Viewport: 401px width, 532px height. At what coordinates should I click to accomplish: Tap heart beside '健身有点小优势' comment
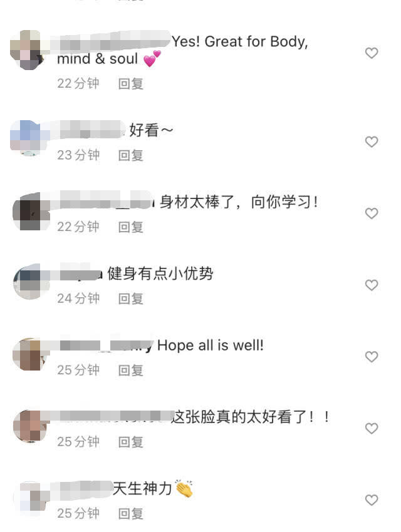pyautogui.click(x=372, y=285)
